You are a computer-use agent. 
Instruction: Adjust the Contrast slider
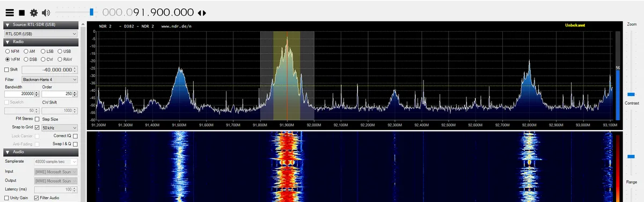[x=631, y=142]
